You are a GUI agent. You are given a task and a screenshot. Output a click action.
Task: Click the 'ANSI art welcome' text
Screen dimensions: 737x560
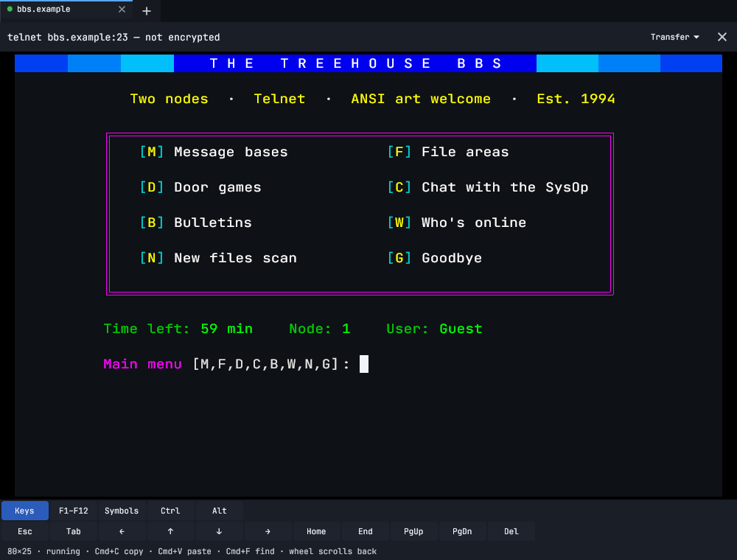[421, 99]
